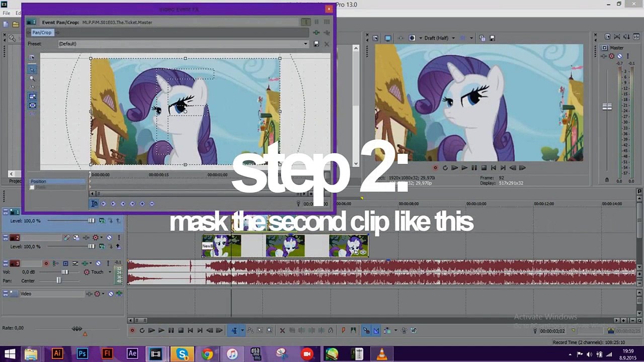Click the Open project folder toolbar icon
This screenshot has height=362, width=644.
coord(15,24)
